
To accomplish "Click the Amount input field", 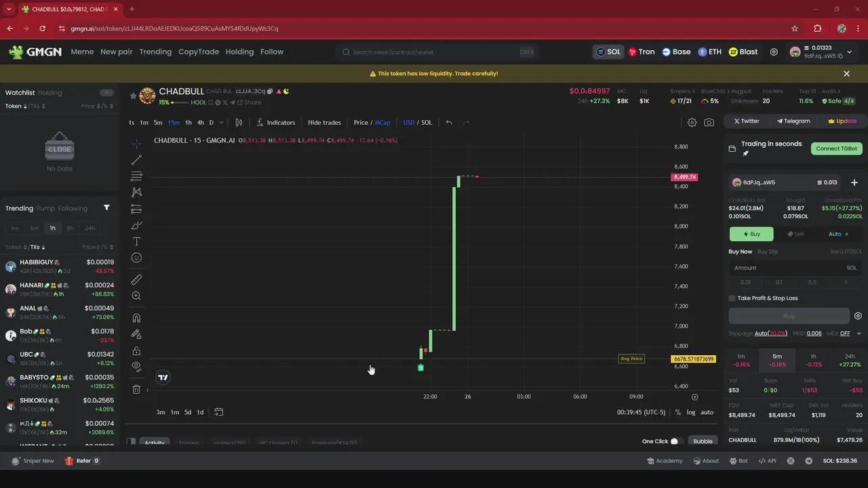I will tap(787, 268).
